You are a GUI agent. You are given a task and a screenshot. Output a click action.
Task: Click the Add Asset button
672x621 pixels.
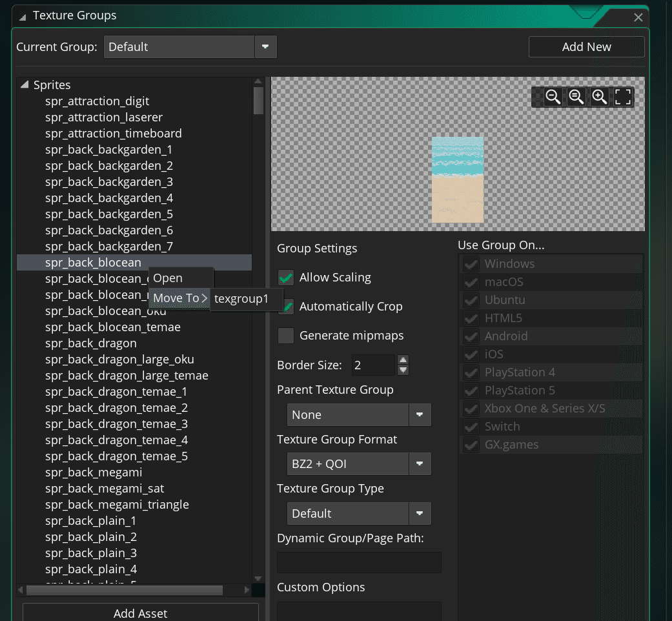pyautogui.click(x=140, y=613)
